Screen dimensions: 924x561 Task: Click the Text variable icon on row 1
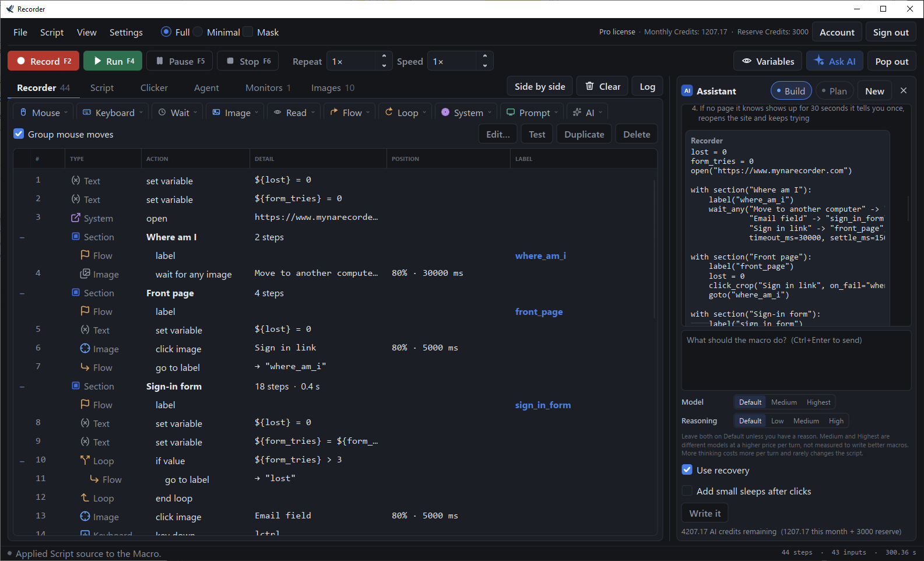pos(76,180)
